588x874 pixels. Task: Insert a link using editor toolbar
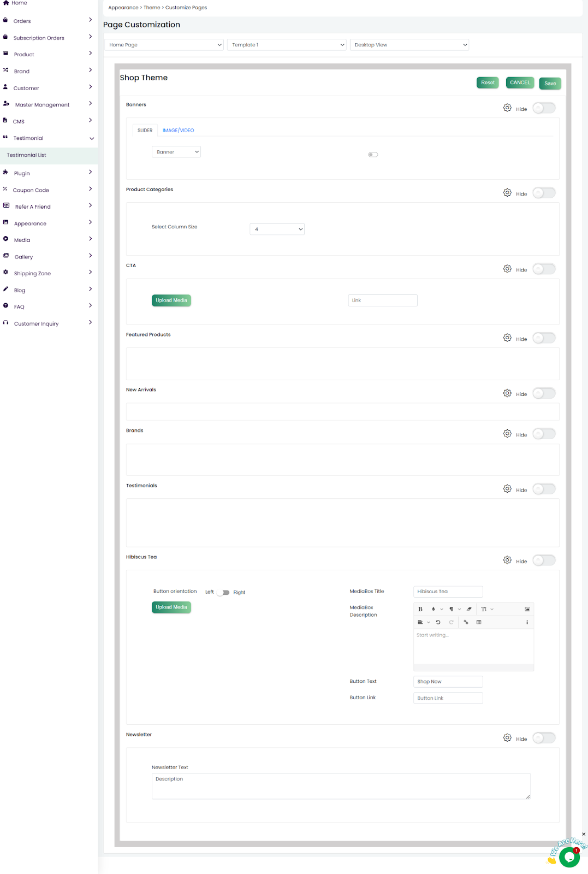[x=466, y=622]
